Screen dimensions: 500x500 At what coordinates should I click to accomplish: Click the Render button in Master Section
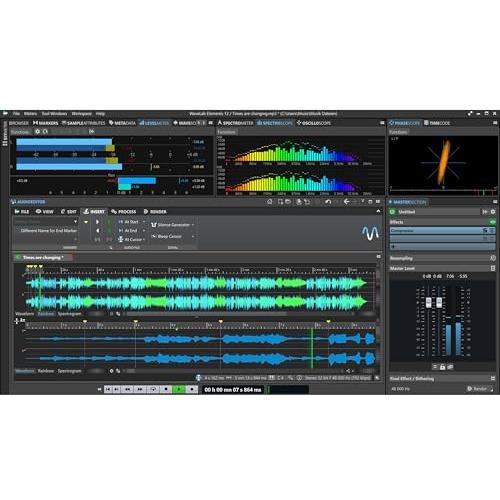click(x=477, y=389)
